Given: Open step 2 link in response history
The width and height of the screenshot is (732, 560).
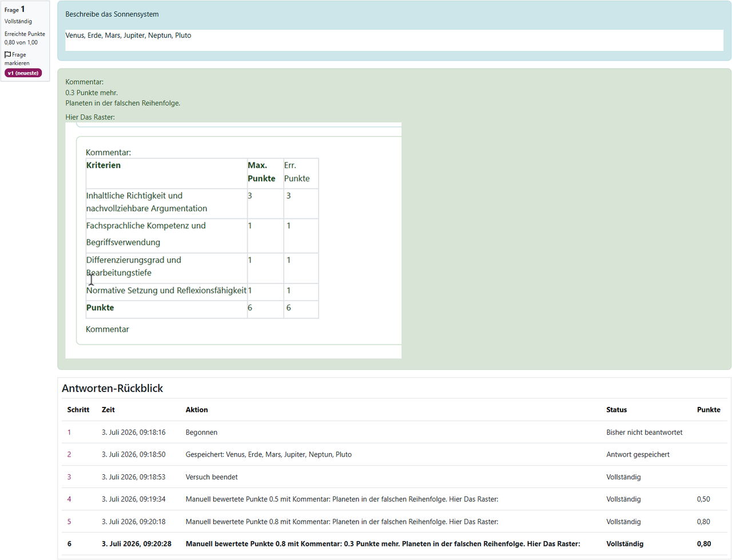Looking at the screenshot, I should coord(69,455).
